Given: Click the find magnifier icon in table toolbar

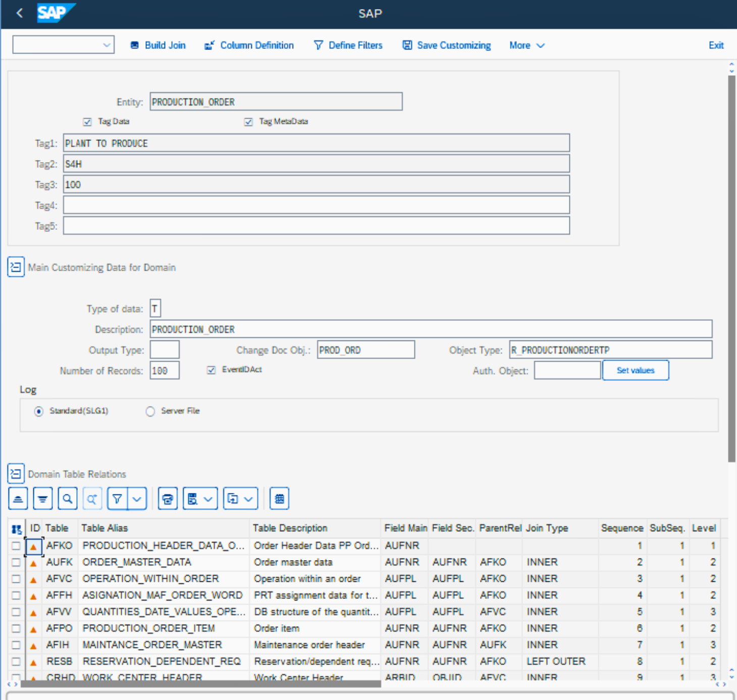Looking at the screenshot, I should tap(68, 499).
